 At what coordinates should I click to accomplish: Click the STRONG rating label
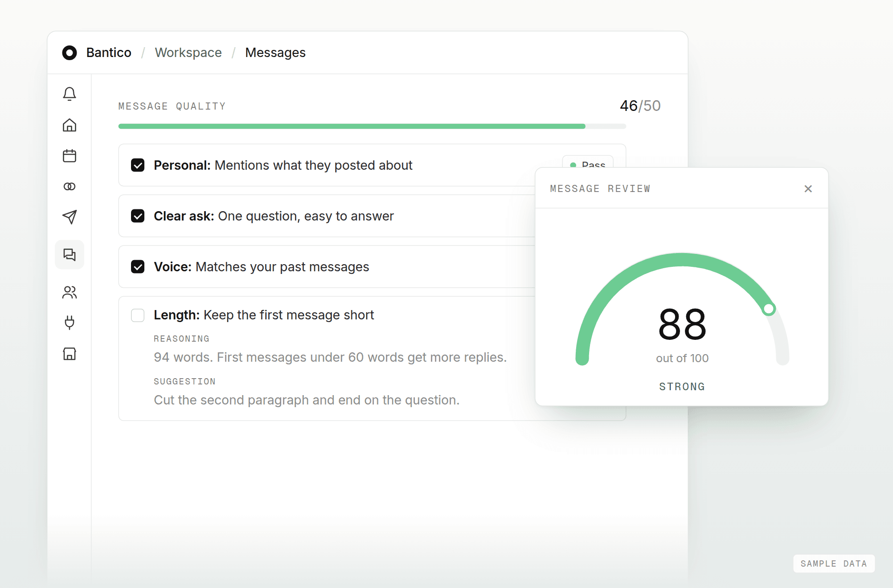coord(682,387)
